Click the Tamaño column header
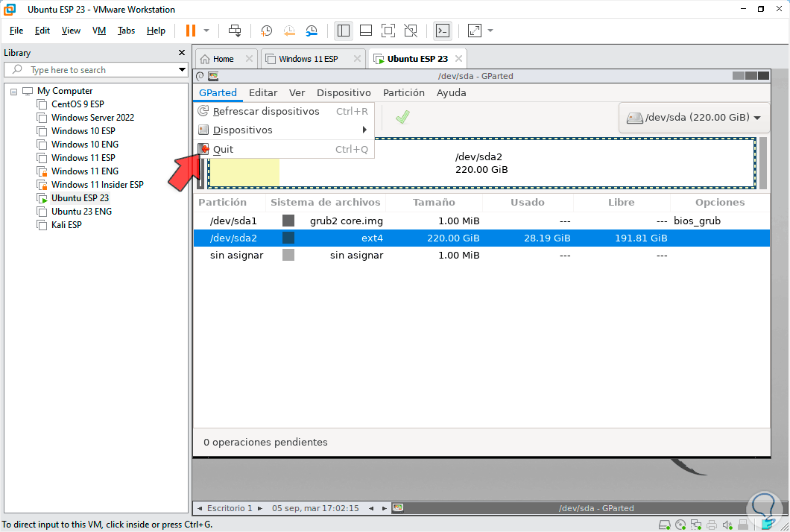 click(434, 203)
